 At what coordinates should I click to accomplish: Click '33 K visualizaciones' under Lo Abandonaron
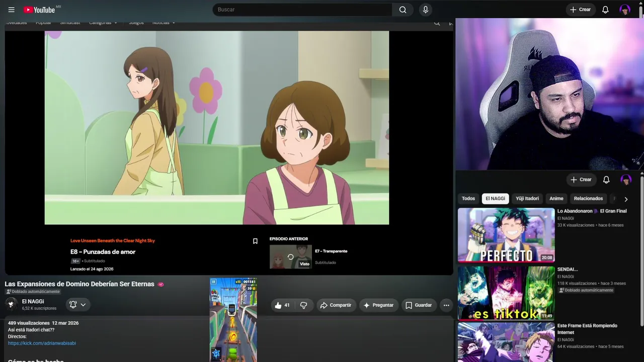[576, 225]
